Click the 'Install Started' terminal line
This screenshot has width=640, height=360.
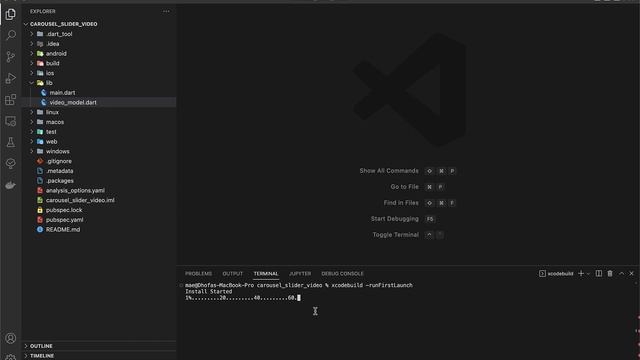tap(209, 291)
